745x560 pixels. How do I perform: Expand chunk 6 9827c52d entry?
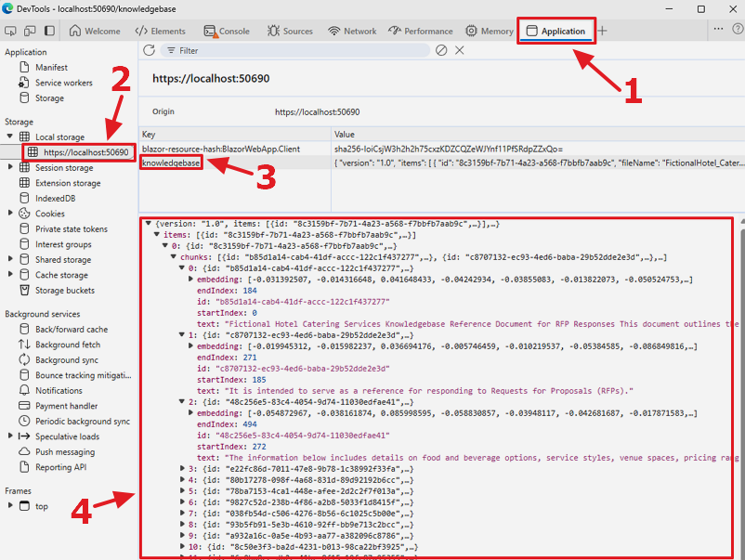click(x=182, y=502)
